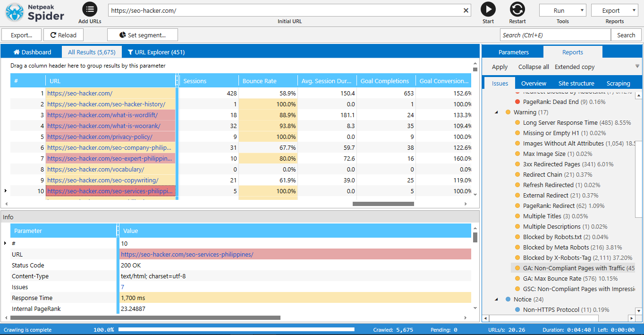The width and height of the screenshot is (644, 335).
Task: Open the Export reports dropdown
Action: (x=614, y=10)
